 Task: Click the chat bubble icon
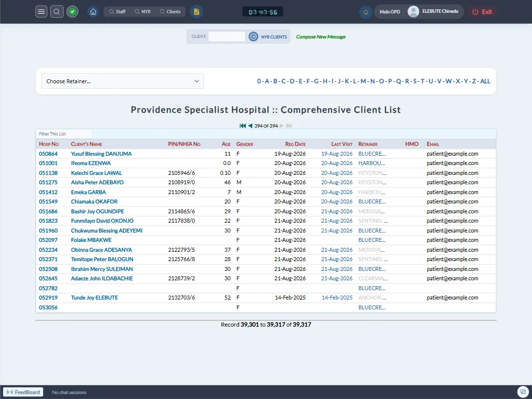point(523,392)
